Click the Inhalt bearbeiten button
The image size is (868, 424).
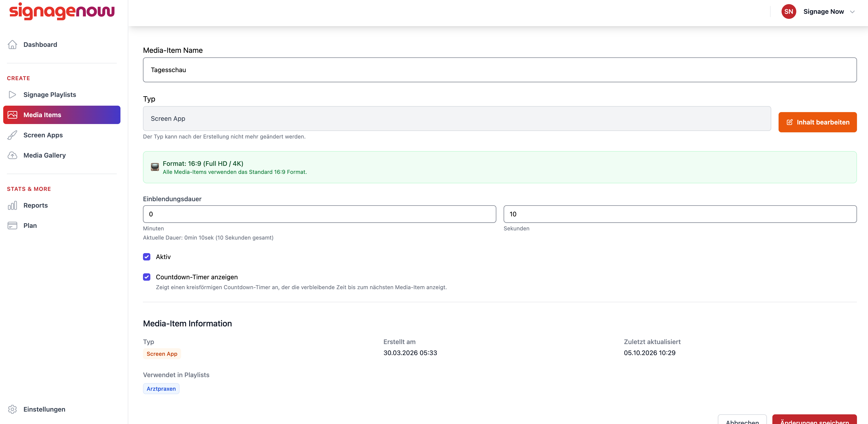(817, 122)
